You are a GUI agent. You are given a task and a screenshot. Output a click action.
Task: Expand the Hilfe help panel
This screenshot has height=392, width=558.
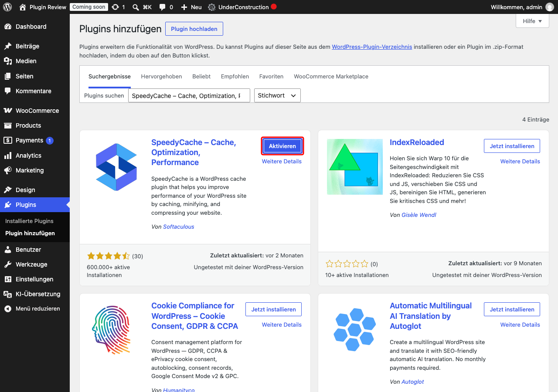point(532,21)
